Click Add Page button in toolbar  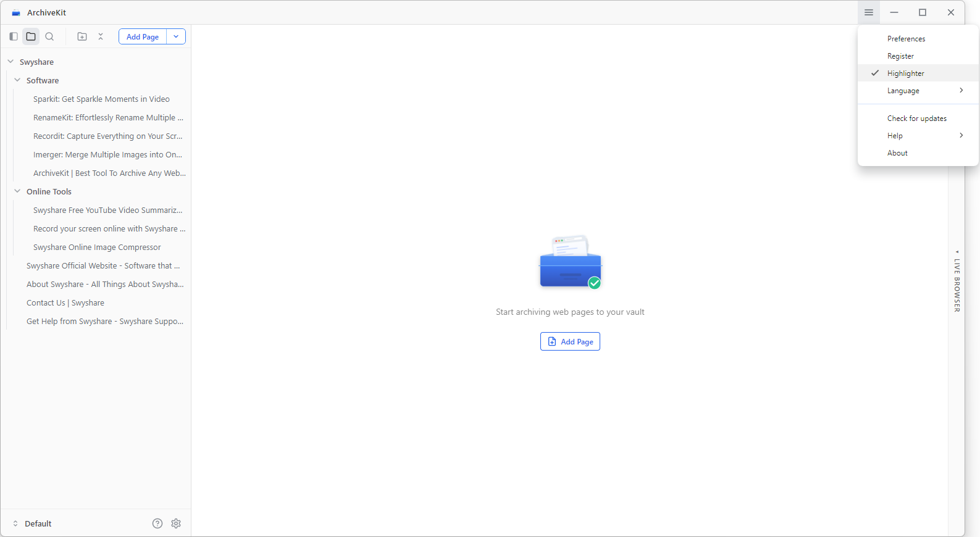[x=143, y=36]
